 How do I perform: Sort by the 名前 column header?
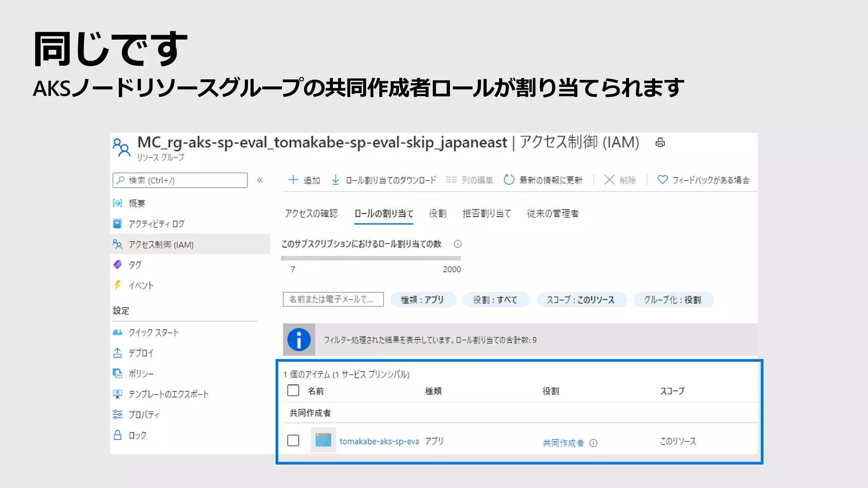point(316,391)
